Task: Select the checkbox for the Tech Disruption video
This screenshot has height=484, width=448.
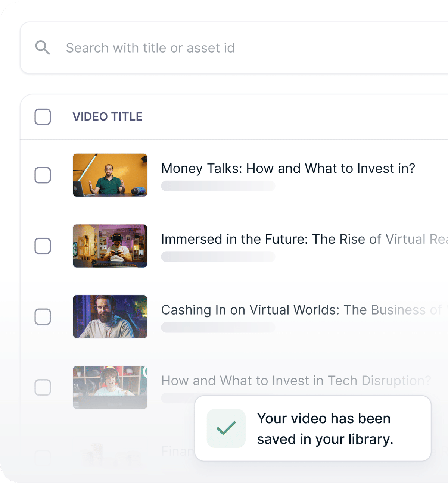Action: (43, 387)
